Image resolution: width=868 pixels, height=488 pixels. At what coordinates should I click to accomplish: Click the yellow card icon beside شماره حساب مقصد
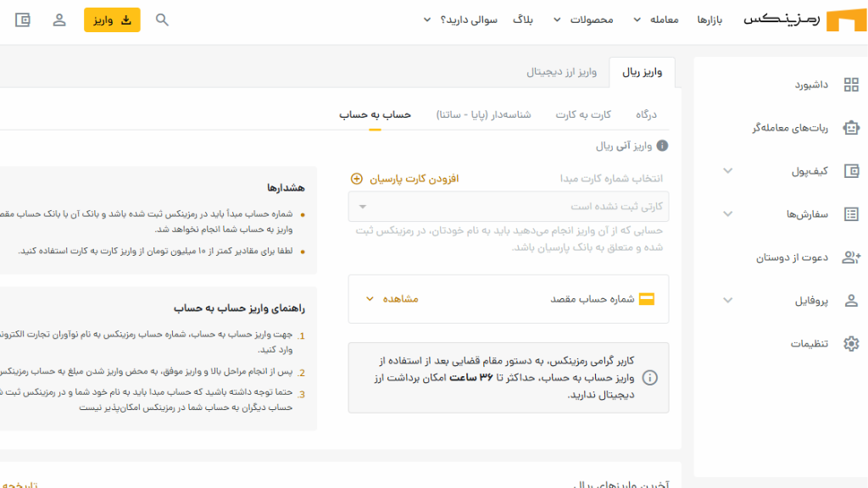[647, 299]
